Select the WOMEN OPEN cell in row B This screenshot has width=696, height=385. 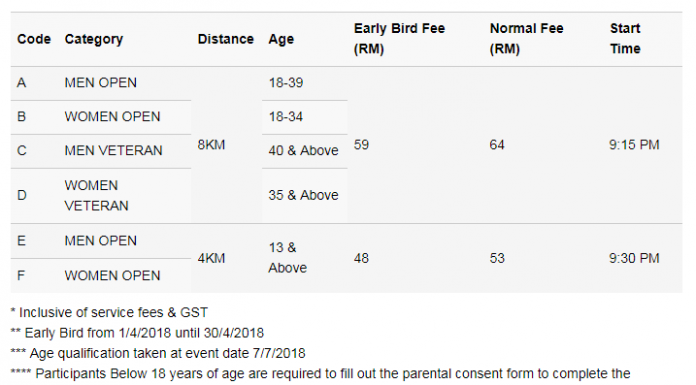pyautogui.click(x=112, y=117)
